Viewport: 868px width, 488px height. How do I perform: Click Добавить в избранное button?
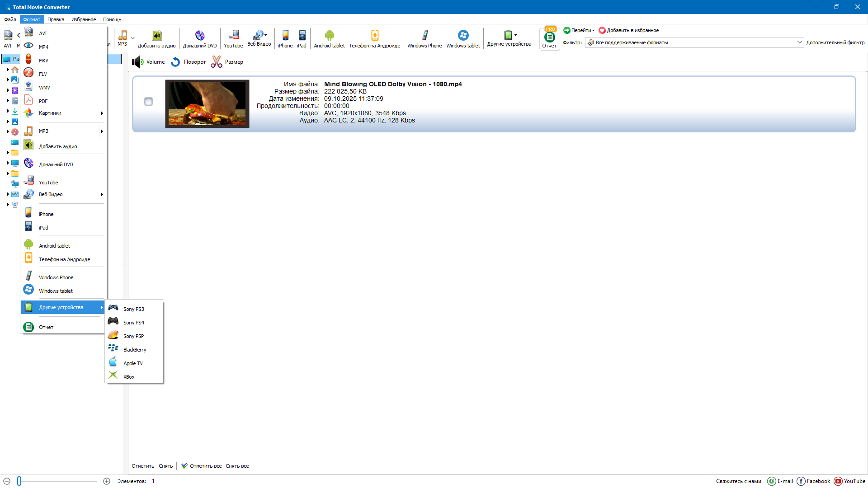pos(629,30)
